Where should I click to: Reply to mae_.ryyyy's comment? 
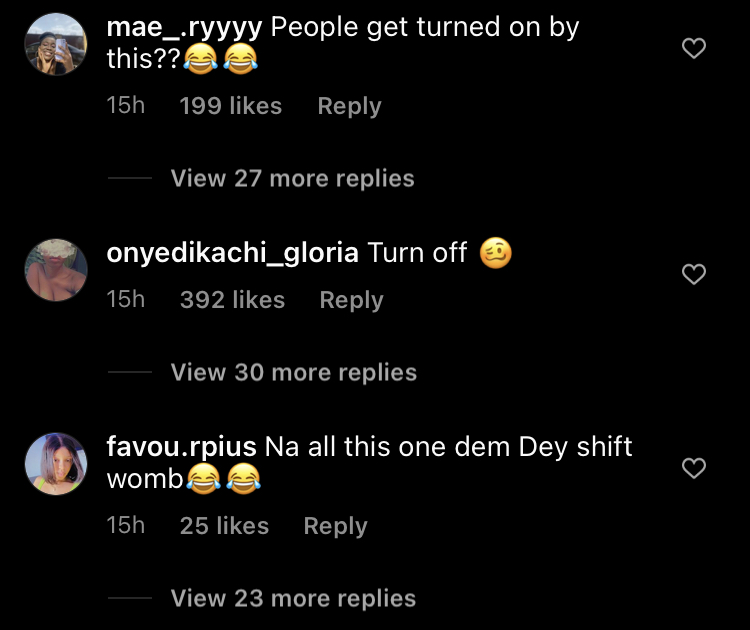[x=350, y=106]
